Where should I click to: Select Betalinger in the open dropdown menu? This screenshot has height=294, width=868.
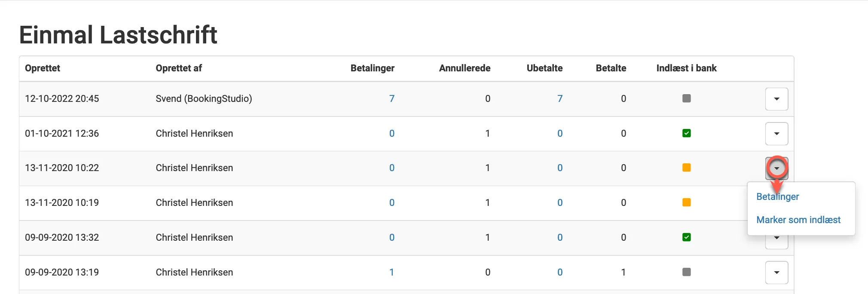tap(777, 197)
